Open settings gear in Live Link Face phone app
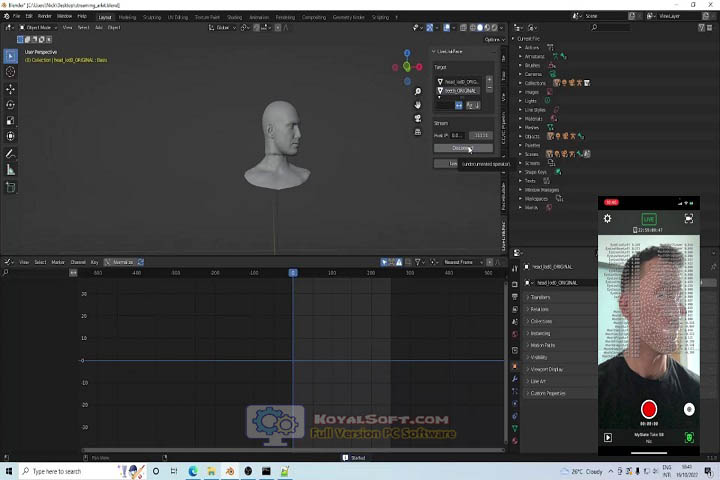720x480 pixels. [608, 219]
